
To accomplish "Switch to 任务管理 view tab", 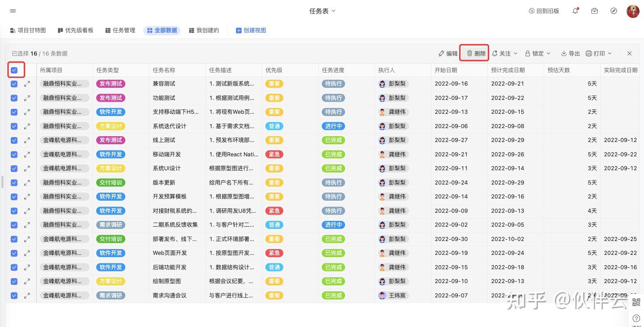I will [120, 30].
